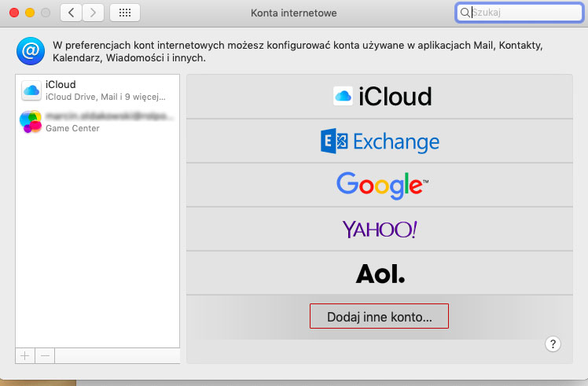Show all preferences grid button
Viewport: 588px width, 386px height.
click(x=125, y=13)
